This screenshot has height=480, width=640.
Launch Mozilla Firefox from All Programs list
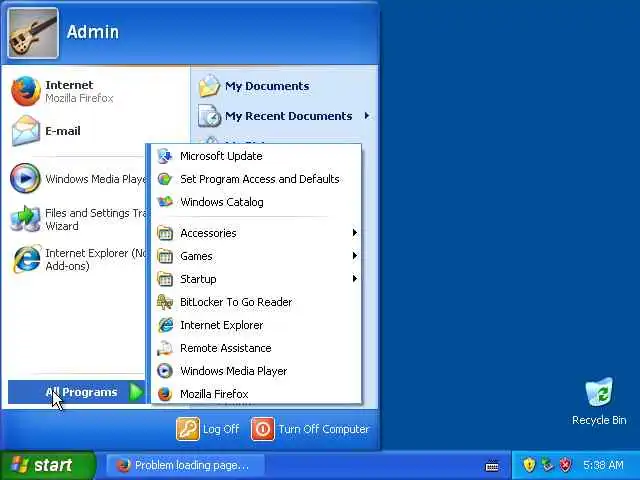(x=256, y=393)
